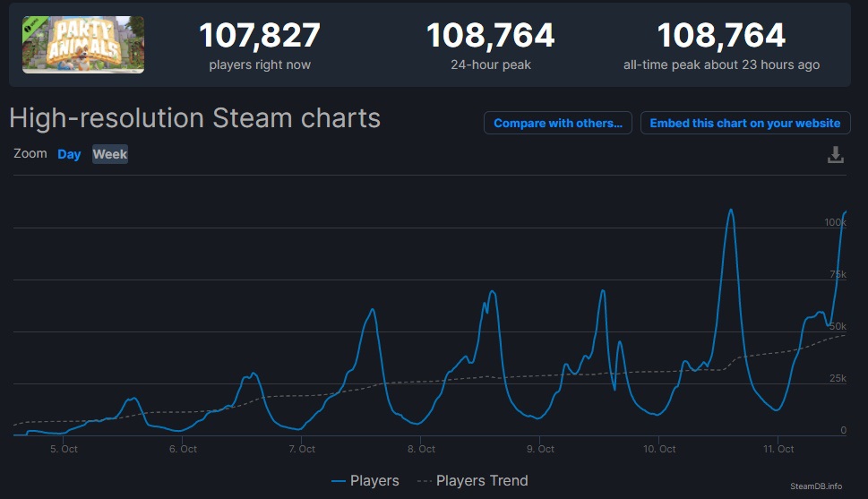Click the 100k y-axis label

click(835, 221)
